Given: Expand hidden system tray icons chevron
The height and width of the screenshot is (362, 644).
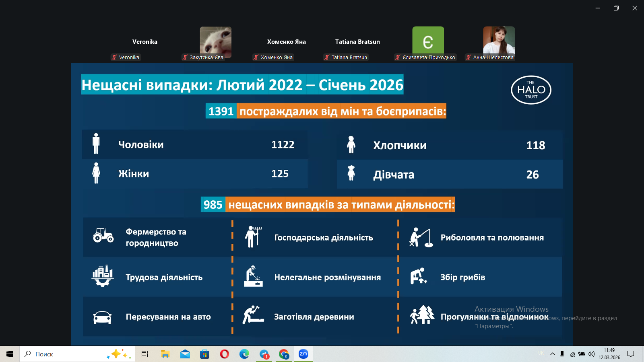Looking at the screenshot, I should point(552,354).
